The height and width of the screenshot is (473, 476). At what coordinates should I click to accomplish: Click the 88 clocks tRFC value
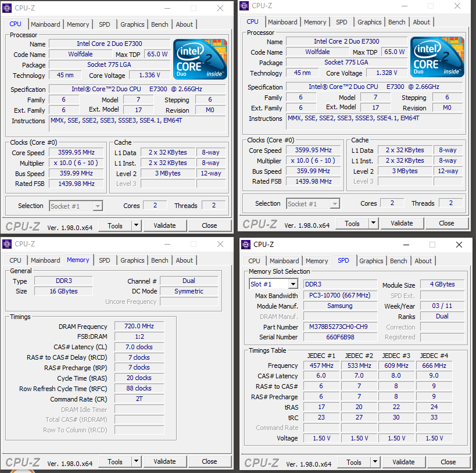pyautogui.click(x=139, y=388)
